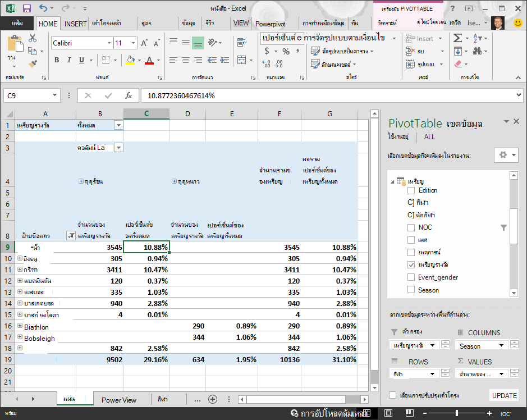Check the Season field checkbox
This screenshot has width=527, height=420.
click(411, 290)
